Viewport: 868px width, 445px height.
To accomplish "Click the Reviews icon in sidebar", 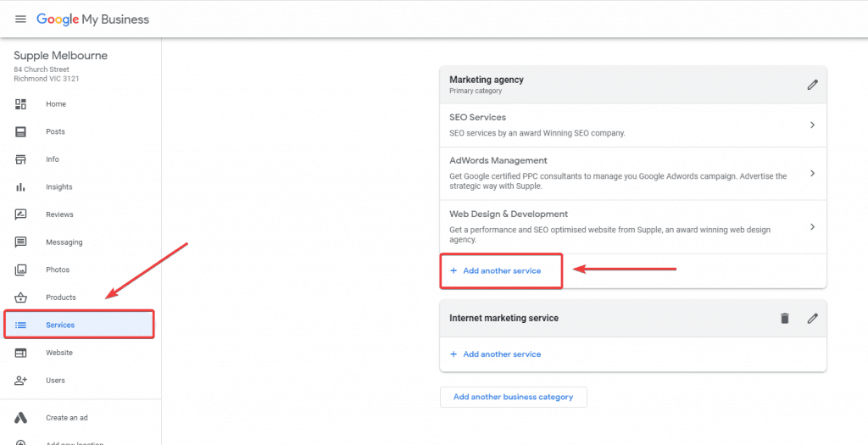I will [20, 214].
